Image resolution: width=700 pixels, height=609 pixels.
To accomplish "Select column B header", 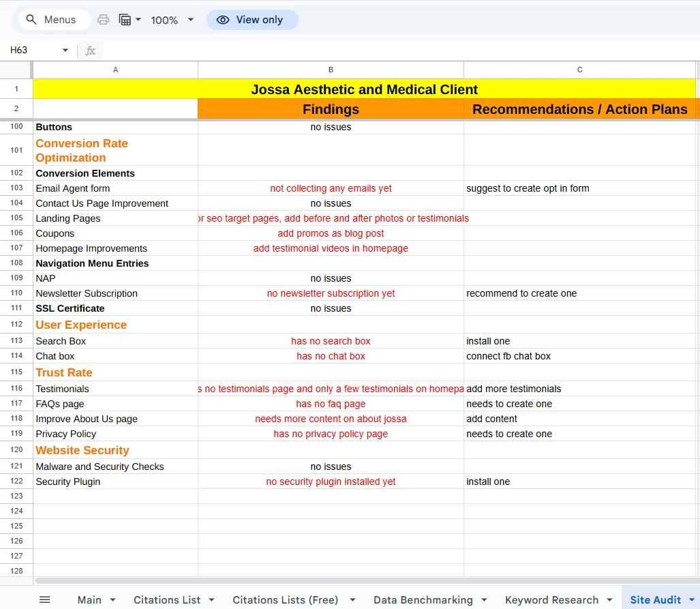I will [x=331, y=70].
